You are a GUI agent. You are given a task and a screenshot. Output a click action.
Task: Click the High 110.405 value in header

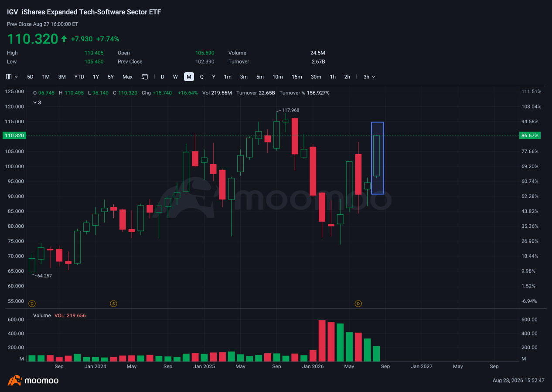coord(94,53)
